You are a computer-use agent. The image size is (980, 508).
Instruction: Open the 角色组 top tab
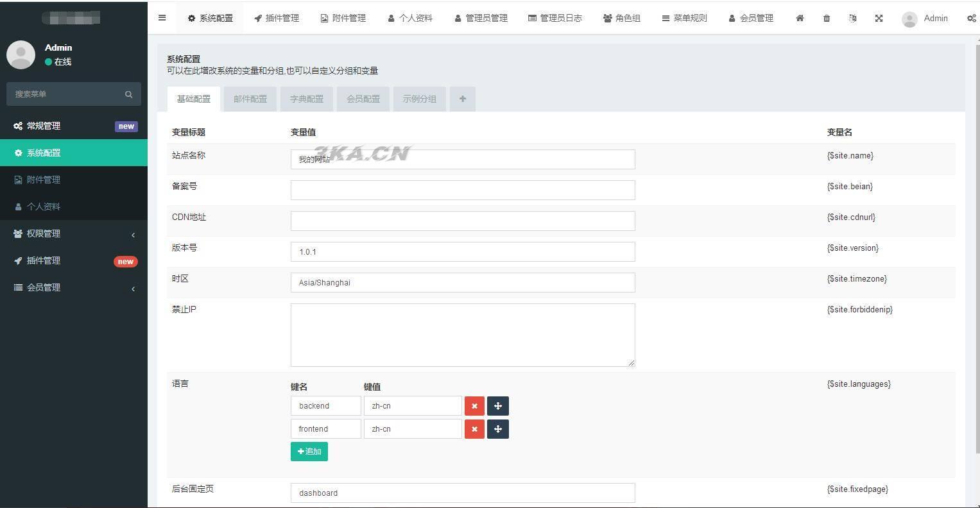pos(622,18)
